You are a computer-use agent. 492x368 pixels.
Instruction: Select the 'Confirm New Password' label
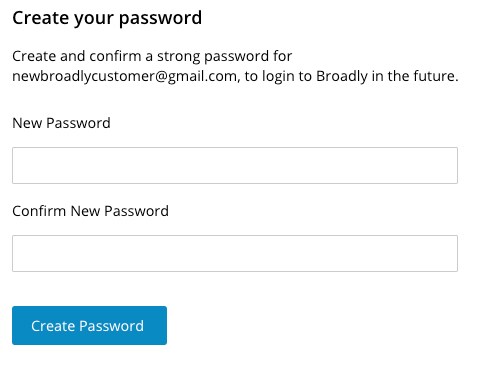(x=90, y=211)
